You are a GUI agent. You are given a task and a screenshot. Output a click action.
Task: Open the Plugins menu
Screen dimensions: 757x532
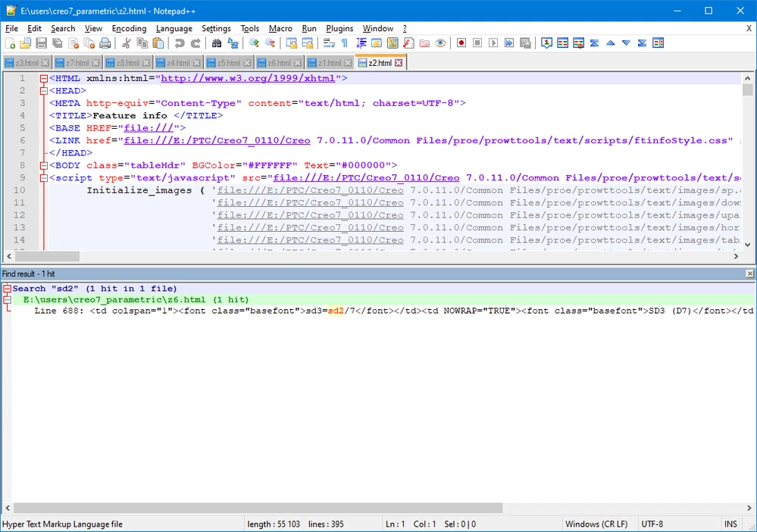tap(339, 29)
